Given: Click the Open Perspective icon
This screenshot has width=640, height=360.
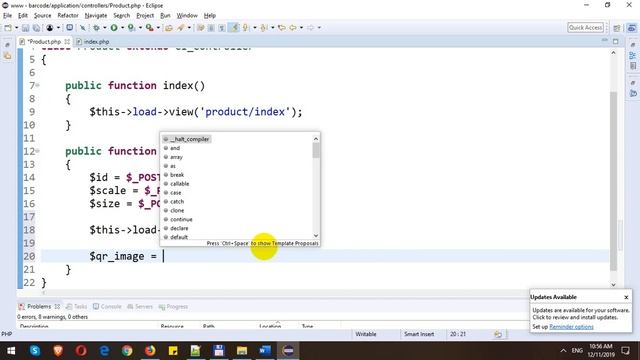Looking at the screenshot, I should (x=617, y=28).
